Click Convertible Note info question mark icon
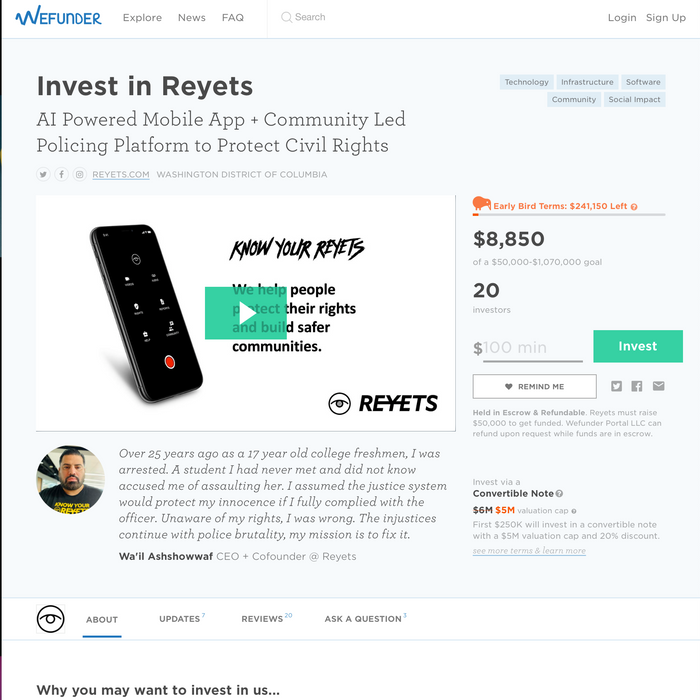 pyautogui.click(x=559, y=494)
